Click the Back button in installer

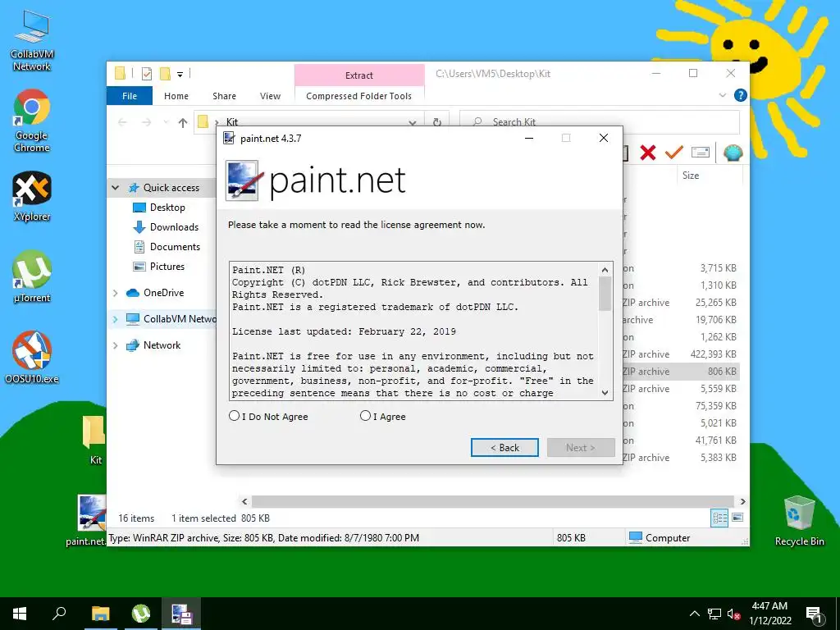504,447
